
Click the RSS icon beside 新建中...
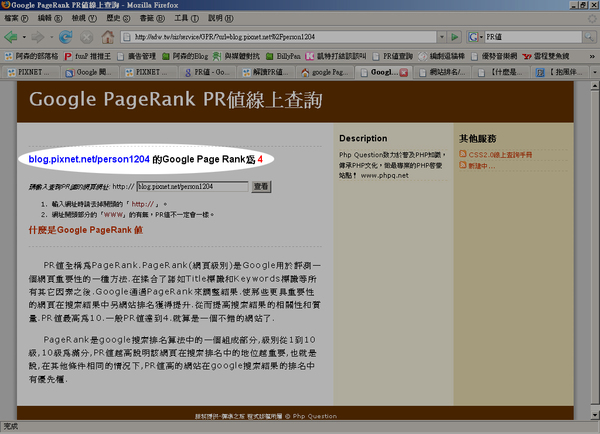tap(463, 165)
